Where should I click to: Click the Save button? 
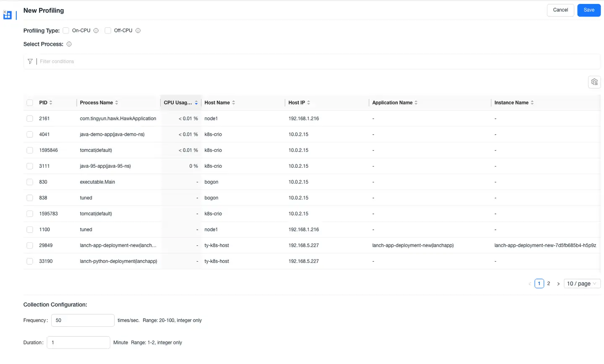coord(588,10)
